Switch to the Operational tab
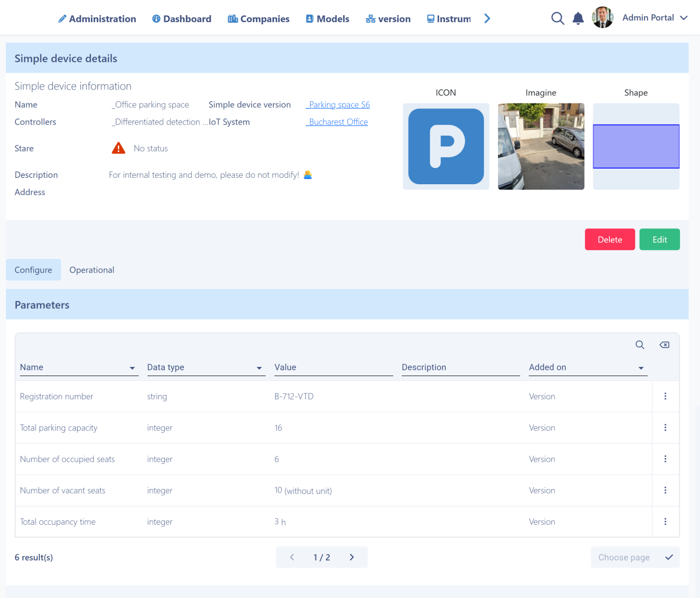 92,269
